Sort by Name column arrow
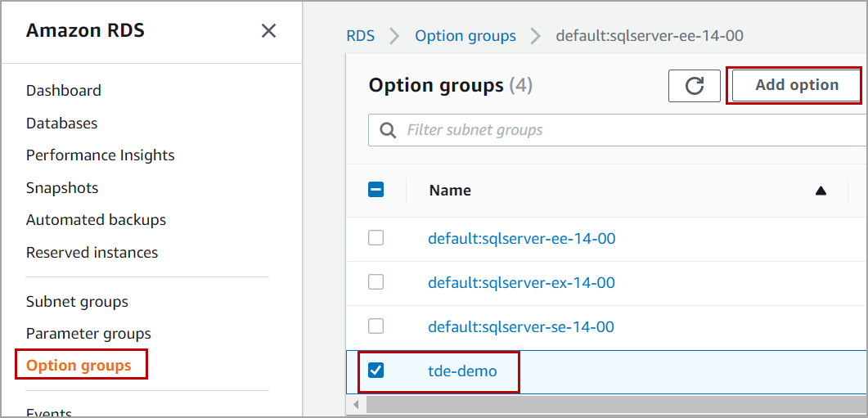 [821, 191]
